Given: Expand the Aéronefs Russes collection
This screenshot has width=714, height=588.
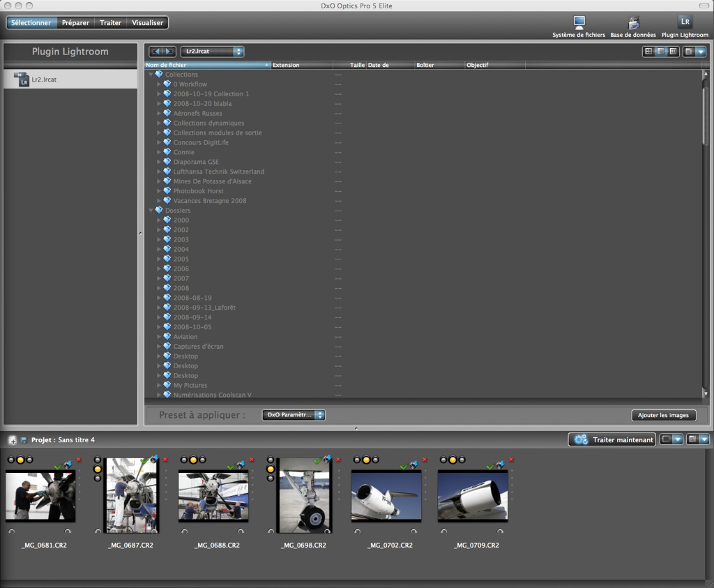Looking at the screenshot, I should pyautogui.click(x=159, y=114).
